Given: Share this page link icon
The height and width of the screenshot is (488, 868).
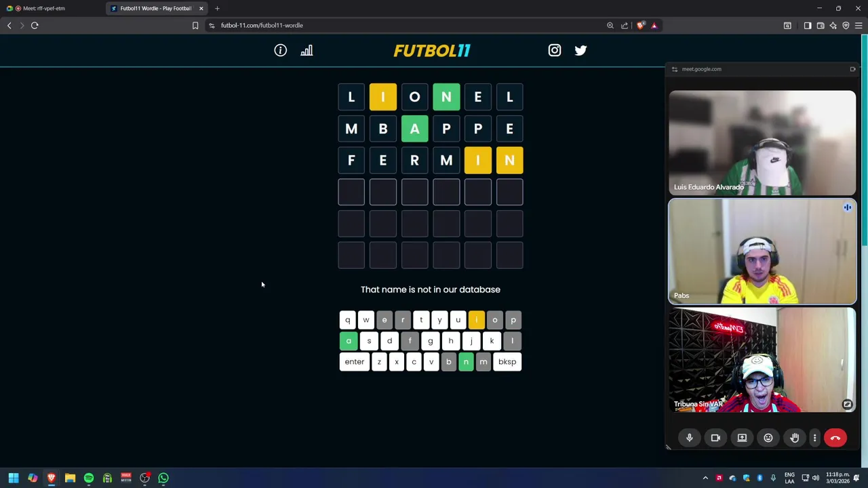Looking at the screenshot, I should [x=625, y=25].
